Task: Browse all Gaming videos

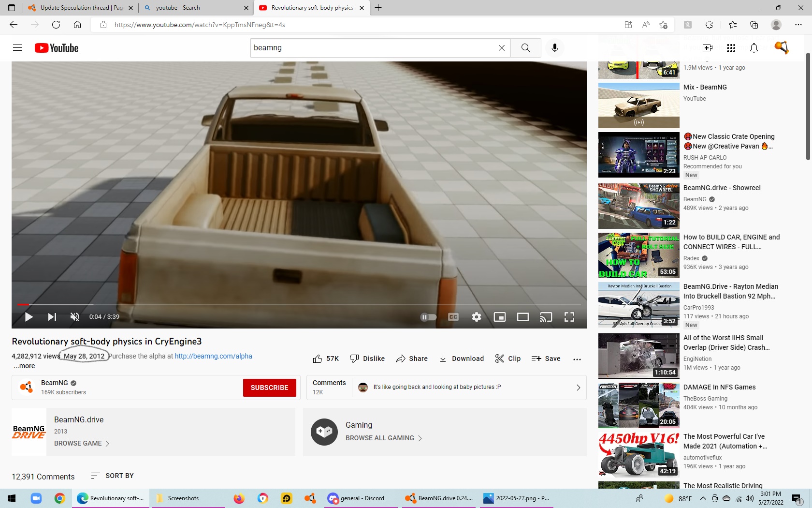Action: coord(384,438)
